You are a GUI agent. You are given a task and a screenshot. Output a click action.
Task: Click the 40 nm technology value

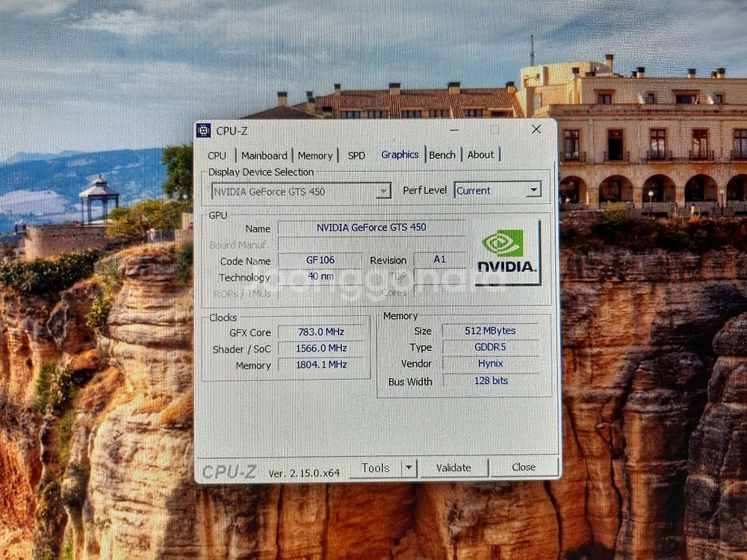pyautogui.click(x=320, y=276)
